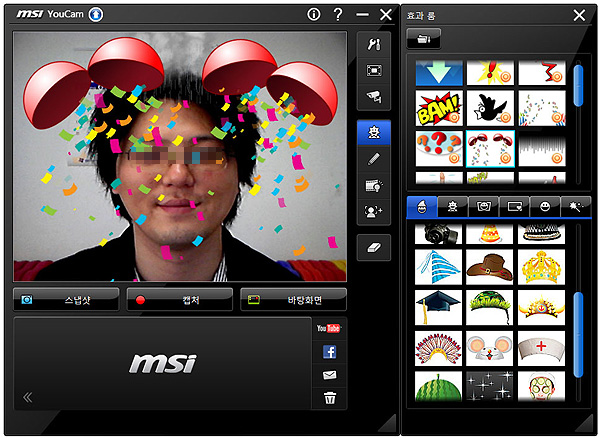
Task: Add the camouflage army helmet
Action: (x=489, y=308)
